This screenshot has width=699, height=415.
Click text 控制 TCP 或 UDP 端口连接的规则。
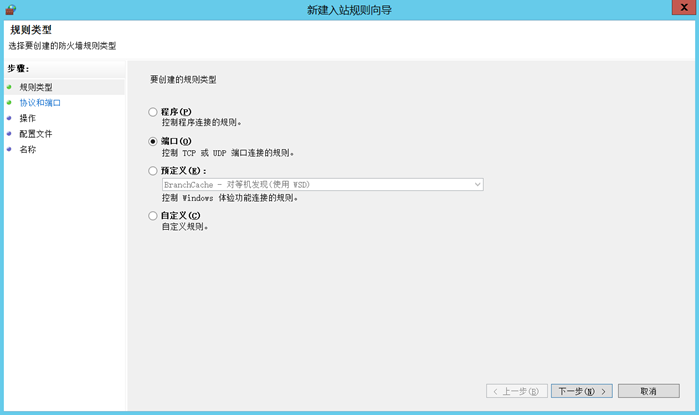click(228, 153)
